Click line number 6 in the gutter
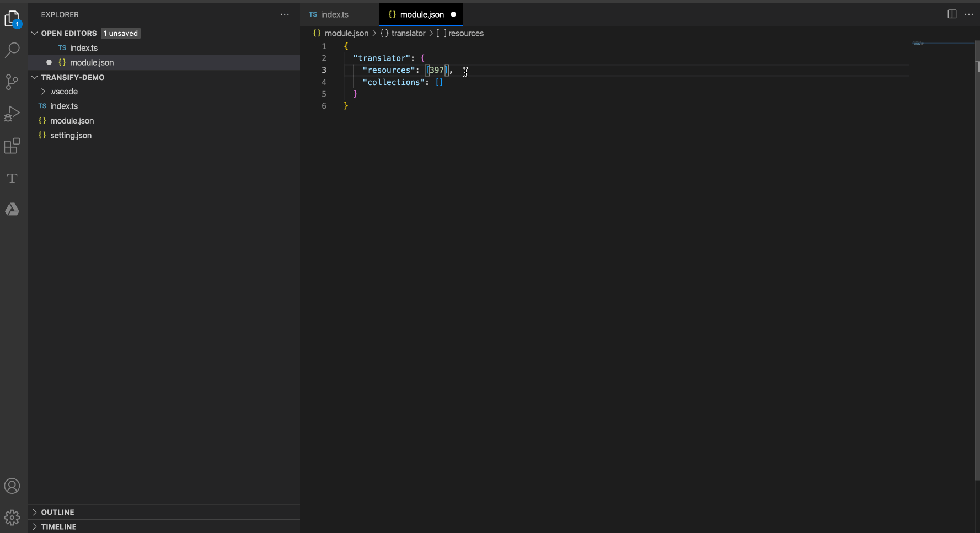Screen dimensions: 980x533 324,106
